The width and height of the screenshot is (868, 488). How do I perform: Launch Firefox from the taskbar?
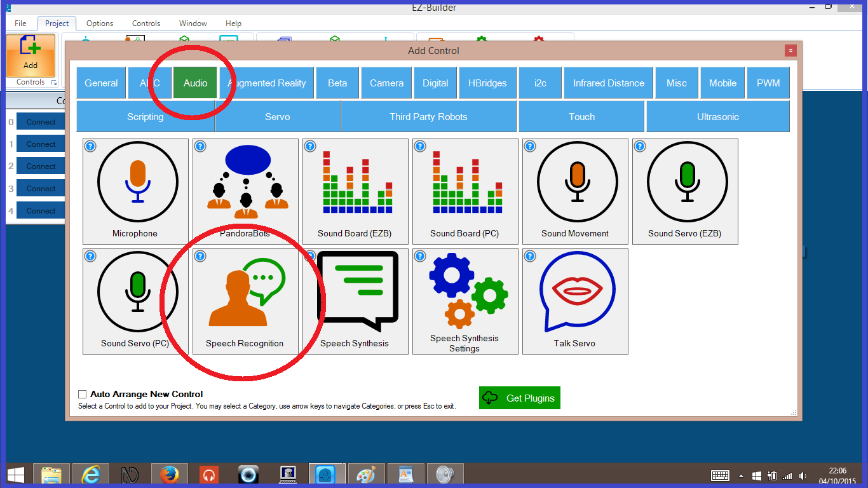(169, 475)
